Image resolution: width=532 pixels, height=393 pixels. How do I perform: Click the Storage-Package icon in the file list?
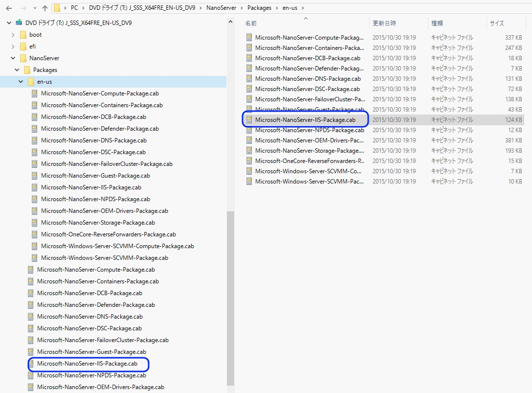click(249, 150)
